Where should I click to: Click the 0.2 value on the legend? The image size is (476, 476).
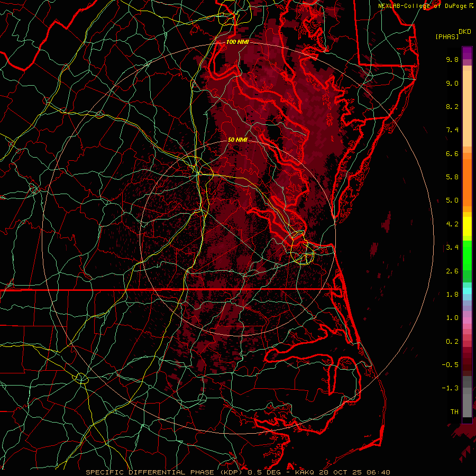point(452,342)
